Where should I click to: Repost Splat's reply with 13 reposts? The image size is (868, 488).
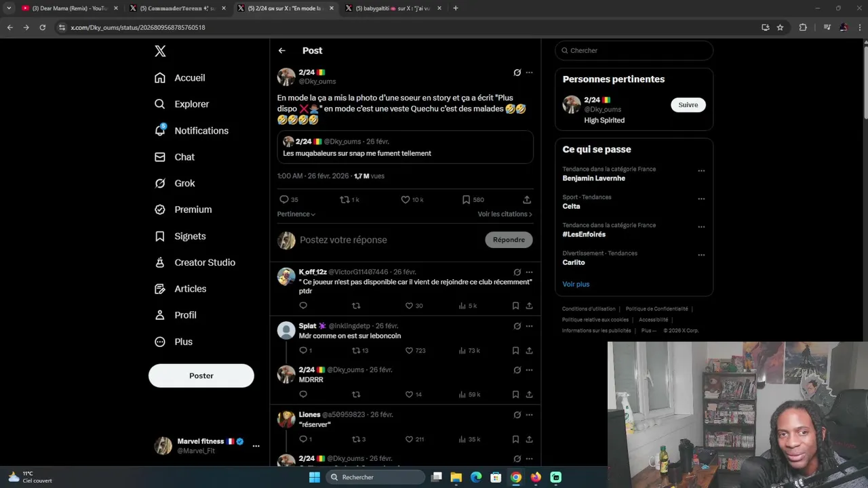click(356, 351)
